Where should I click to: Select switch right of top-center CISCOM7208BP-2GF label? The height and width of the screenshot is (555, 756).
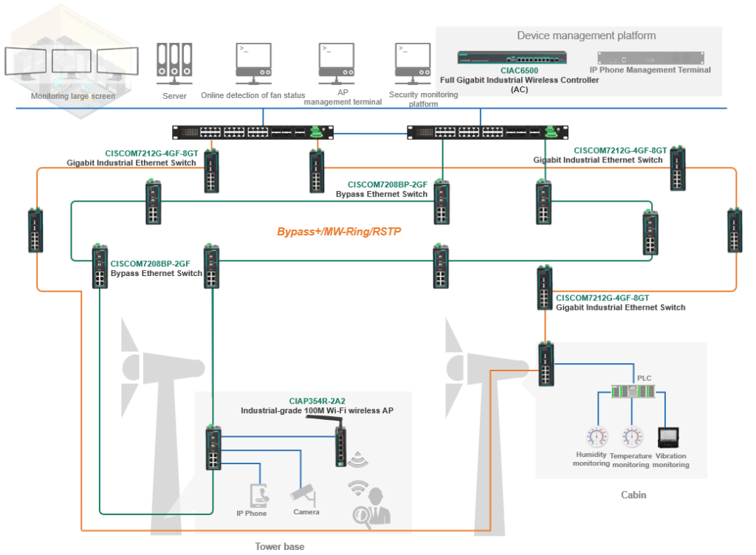[x=441, y=202]
